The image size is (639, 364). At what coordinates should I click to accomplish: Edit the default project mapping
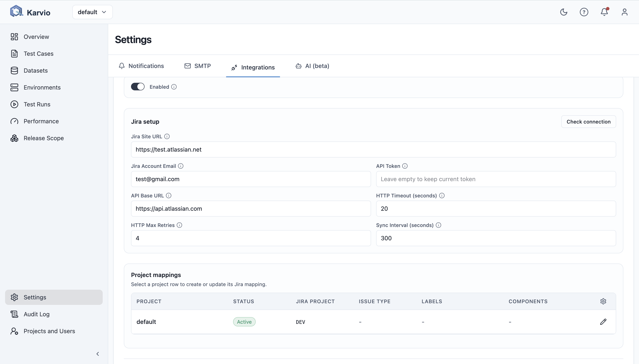pos(603,322)
